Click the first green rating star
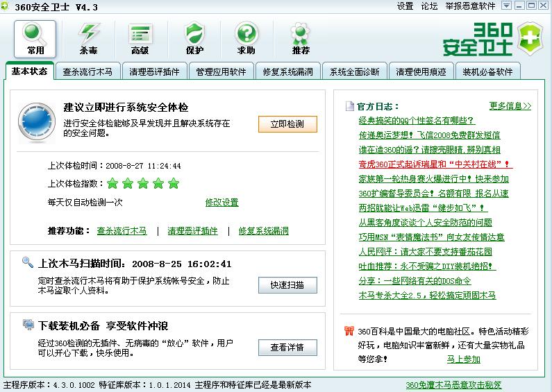This screenshot has width=552, height=392. coord(112,183)
